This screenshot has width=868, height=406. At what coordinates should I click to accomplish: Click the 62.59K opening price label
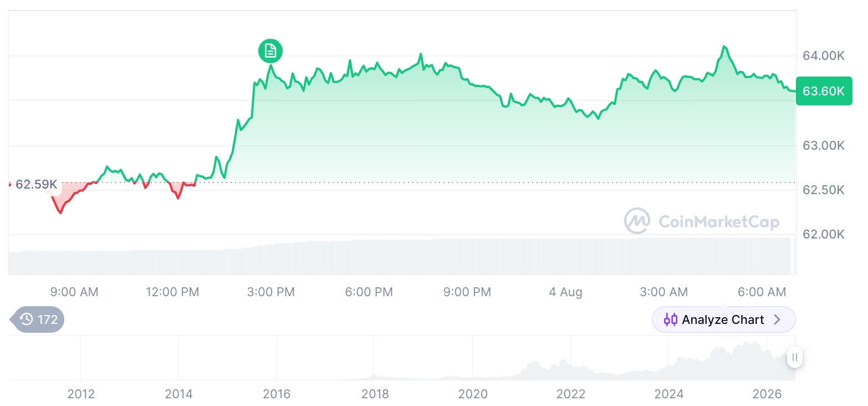(36, 184)
